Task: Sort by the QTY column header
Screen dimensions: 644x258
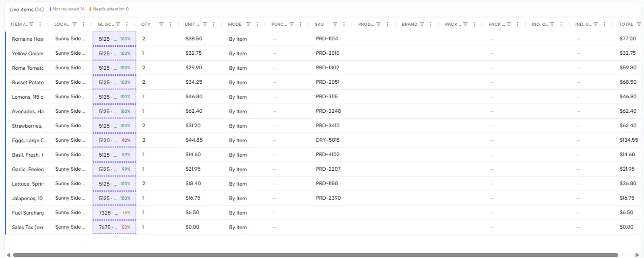Action: pos(146,24)
